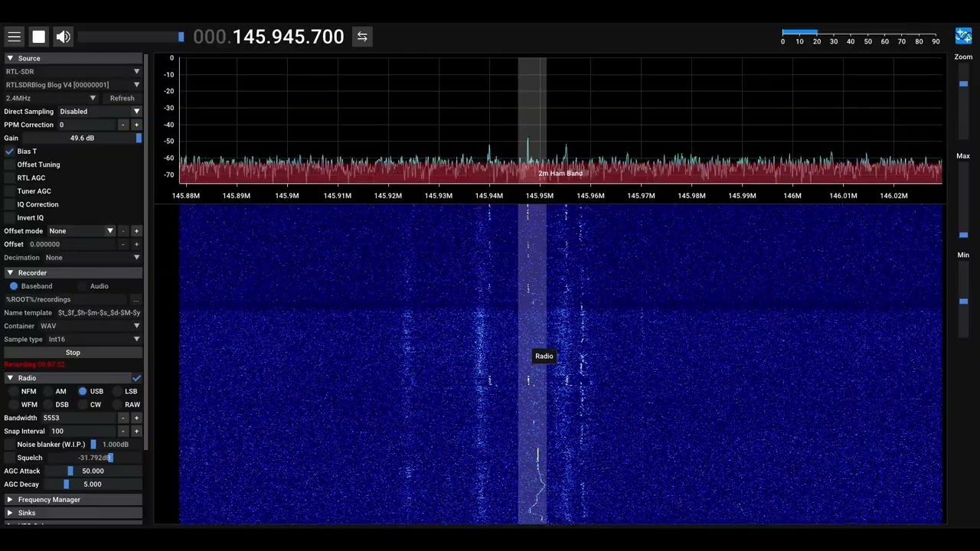Toggle Radio module enable checkmark
Image resolution: width=980 pixels, height=551 pixels.
[136, 378]
